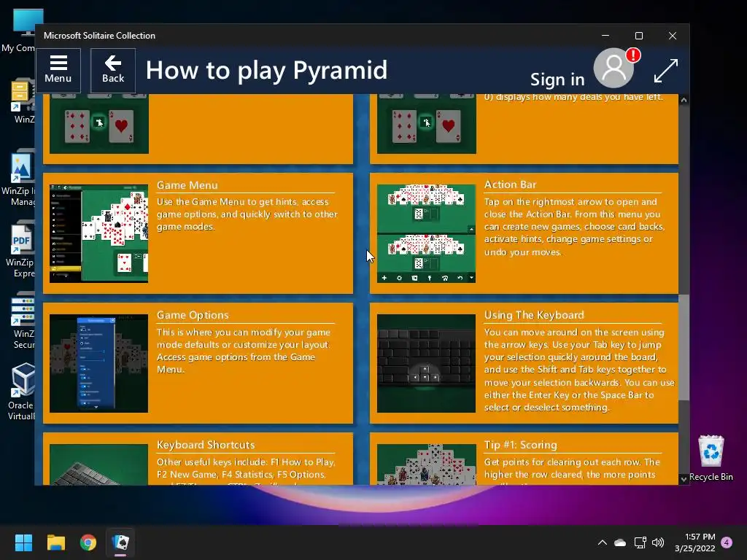Click the Sign in text
This screenshot has width=747, height=560.
point(557,79)
